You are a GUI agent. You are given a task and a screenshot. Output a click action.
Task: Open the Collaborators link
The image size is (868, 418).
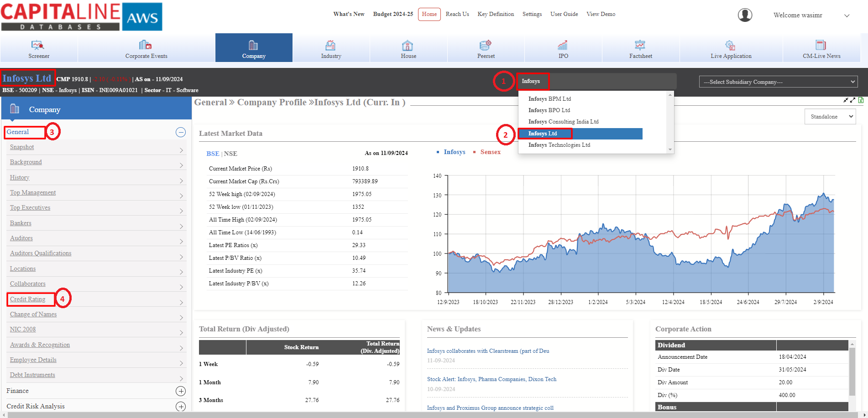click(28, 284)
